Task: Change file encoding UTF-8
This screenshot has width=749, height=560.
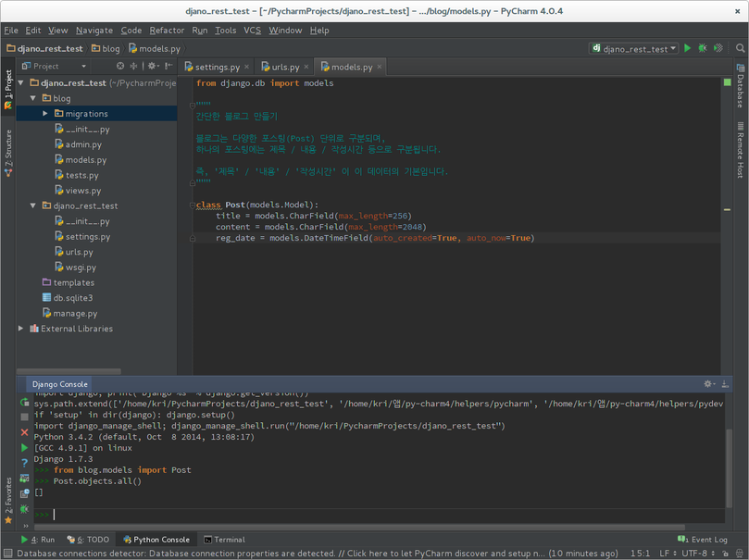Action: (698, 554)
